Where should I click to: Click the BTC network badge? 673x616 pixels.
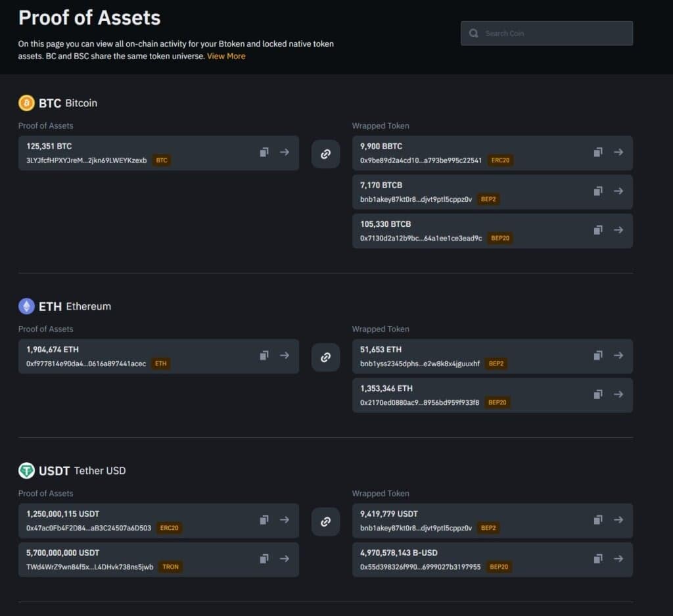click(x=162, y=160)
